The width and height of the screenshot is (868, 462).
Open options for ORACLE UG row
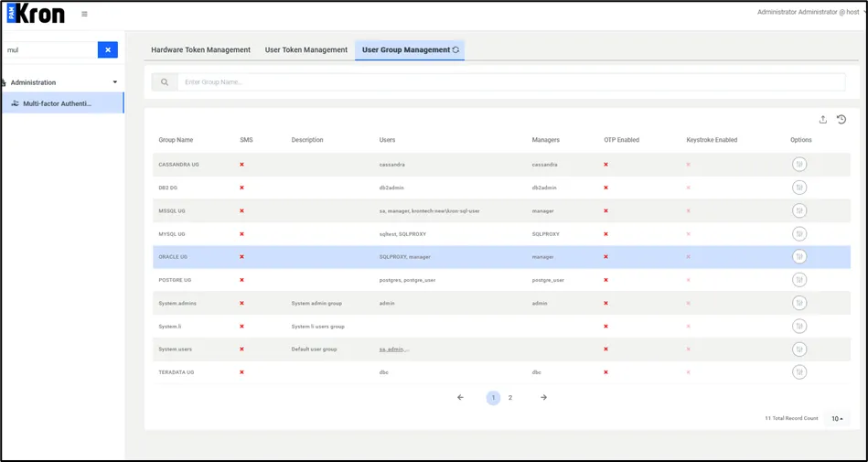(798, 257)
